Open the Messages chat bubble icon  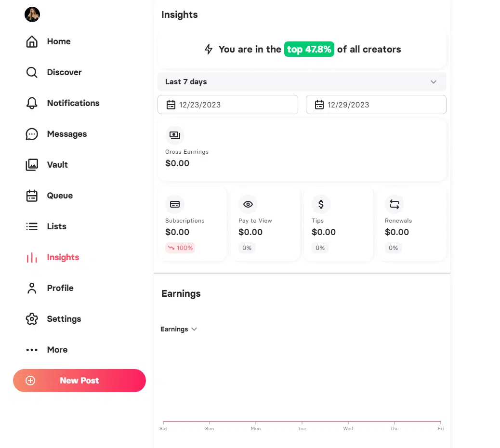[x=32, y=134]
